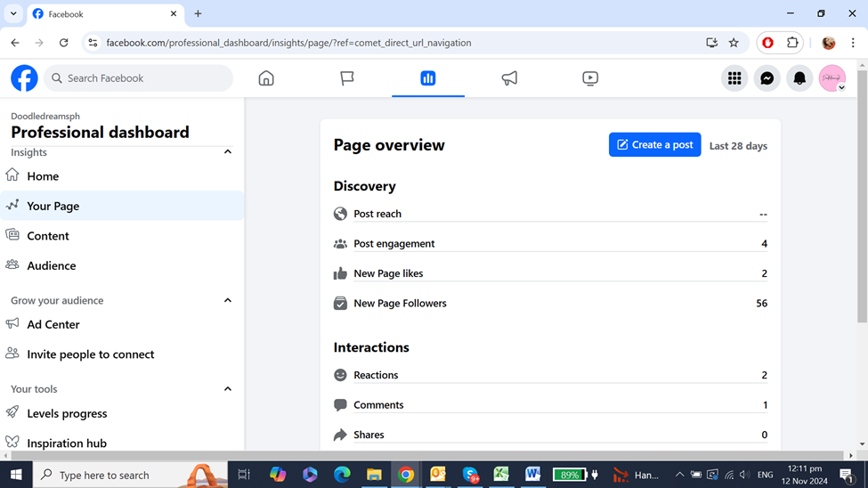The image size is (868, 488).
Task: Open Messenger chats
Action: (767, 78)
